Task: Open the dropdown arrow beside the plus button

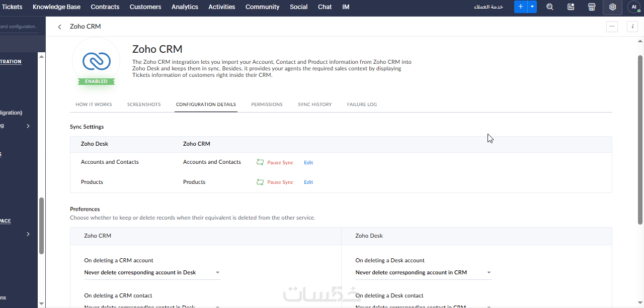Action: coord(532,7)
